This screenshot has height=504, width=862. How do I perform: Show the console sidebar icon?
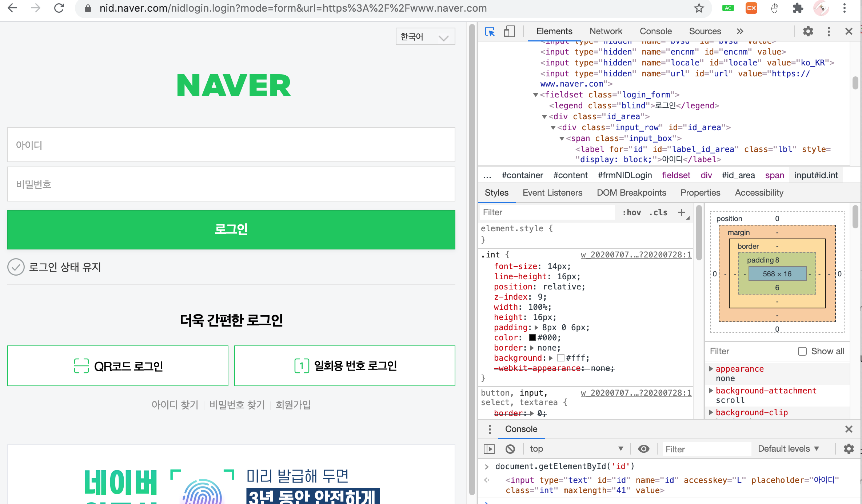pyautogui.click(x=489, y=449)
